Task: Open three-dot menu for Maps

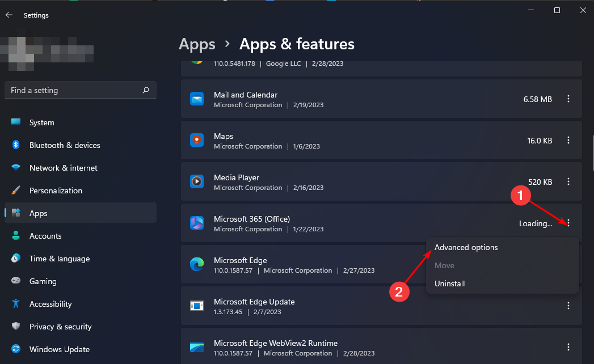Action: coord(568,140)
